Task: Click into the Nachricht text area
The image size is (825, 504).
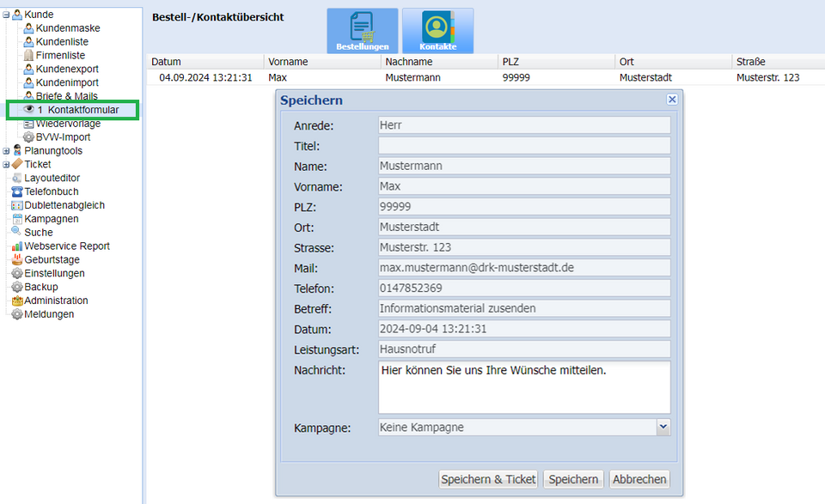Action: 524,387
